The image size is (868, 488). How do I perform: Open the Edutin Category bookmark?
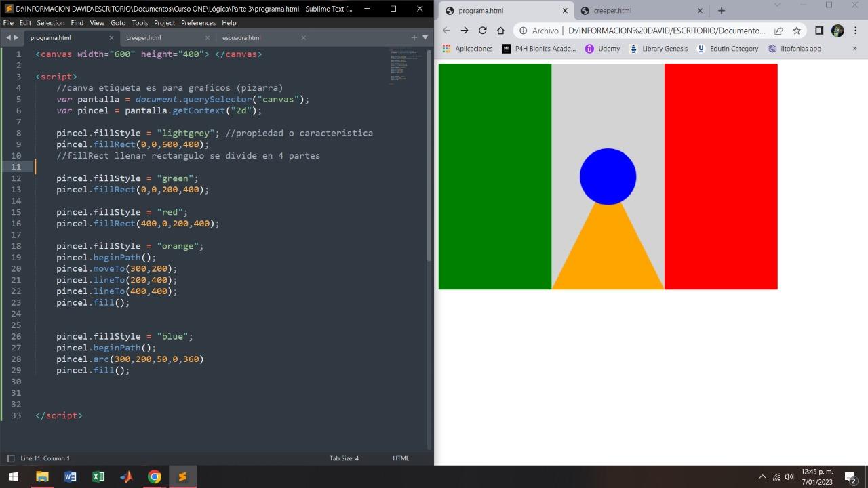(728, 49)
